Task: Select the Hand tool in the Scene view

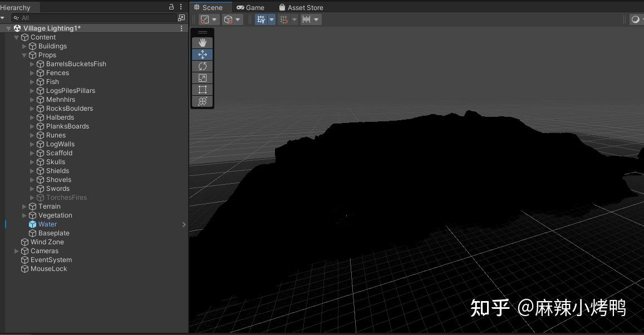Action: pos(202,42)
